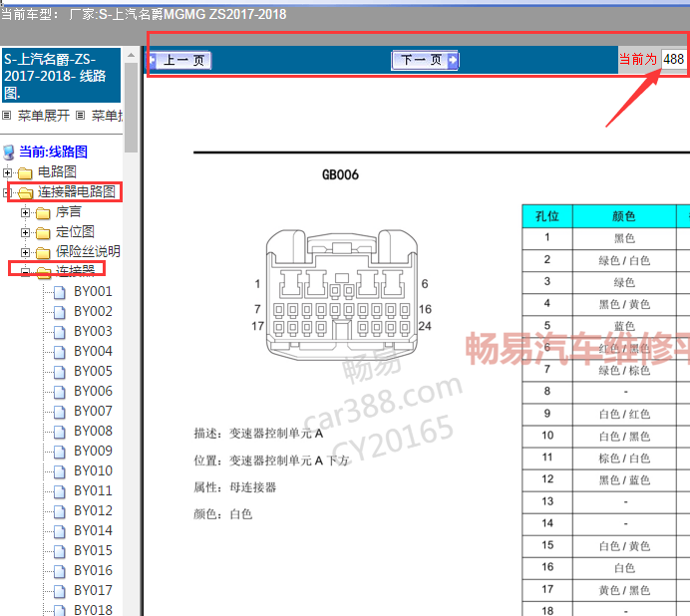690x616 pixels.
Task: Click the 棕色 / 白色 cell in row 11
Action: (x=624, y=459)
